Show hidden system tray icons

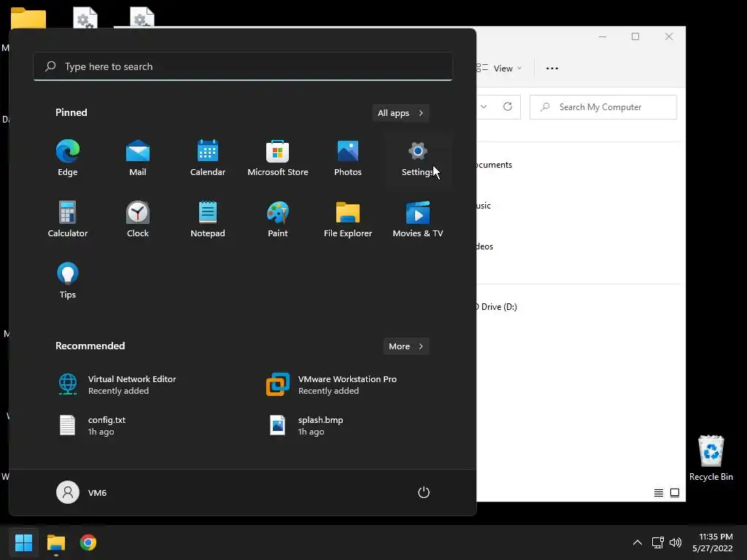point(638,542)
